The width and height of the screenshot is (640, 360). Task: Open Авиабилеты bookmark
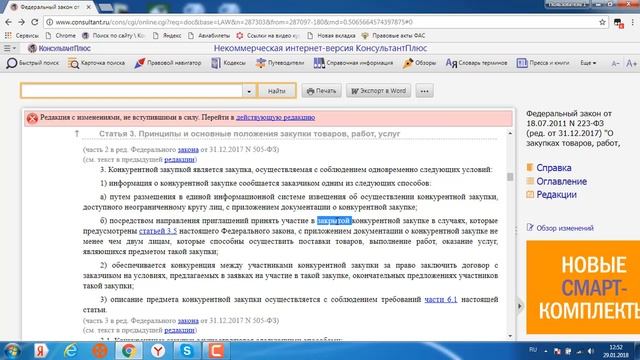pyautogui.click(x=209, y=36)
